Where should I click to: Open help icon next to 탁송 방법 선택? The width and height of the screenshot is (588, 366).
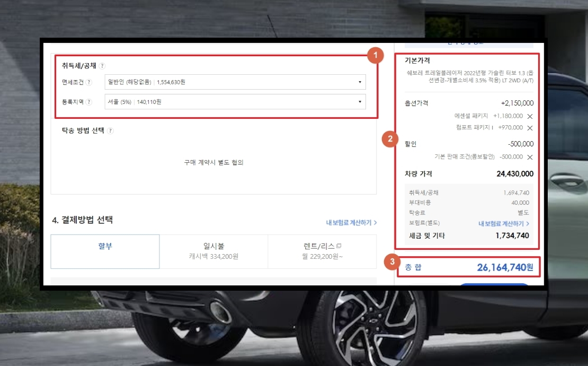click(110, 130)
